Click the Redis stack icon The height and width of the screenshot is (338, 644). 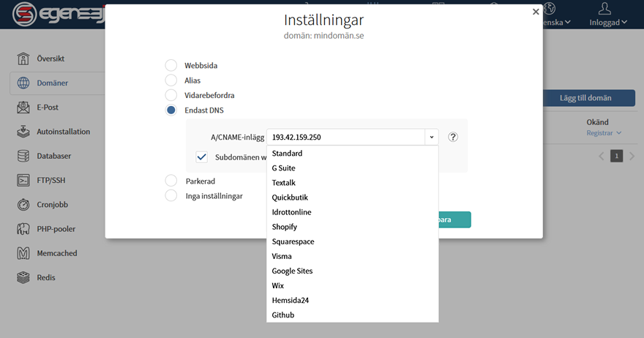point(23,277)
